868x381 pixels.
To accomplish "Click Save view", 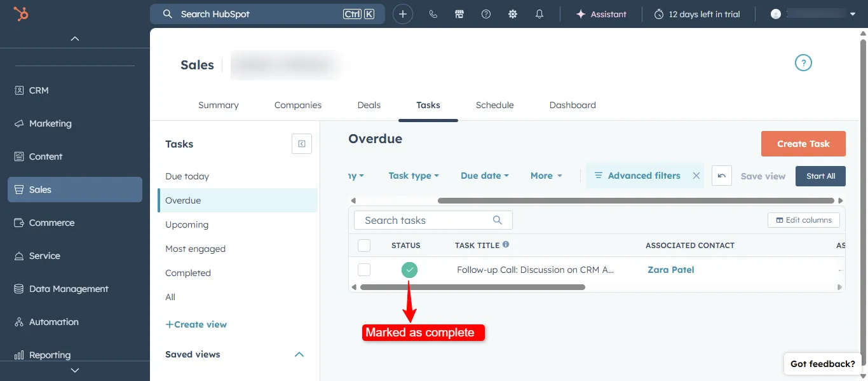I will click(763, 176).
